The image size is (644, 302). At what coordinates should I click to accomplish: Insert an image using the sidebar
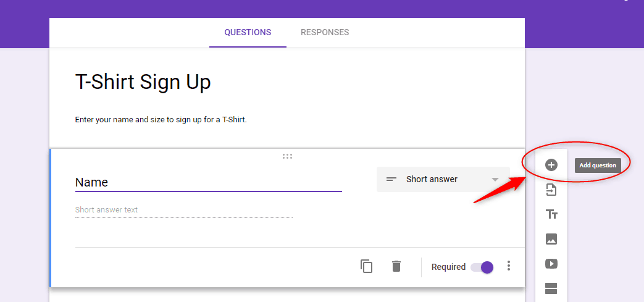pyautogui.click(x=551, y=239)
